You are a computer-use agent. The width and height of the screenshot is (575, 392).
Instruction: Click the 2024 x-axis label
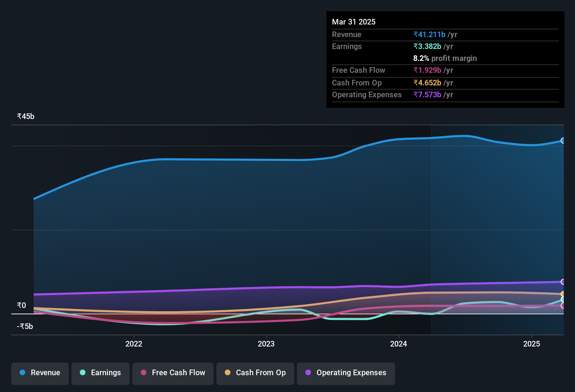pyautogui.click(x=399, y=344)
